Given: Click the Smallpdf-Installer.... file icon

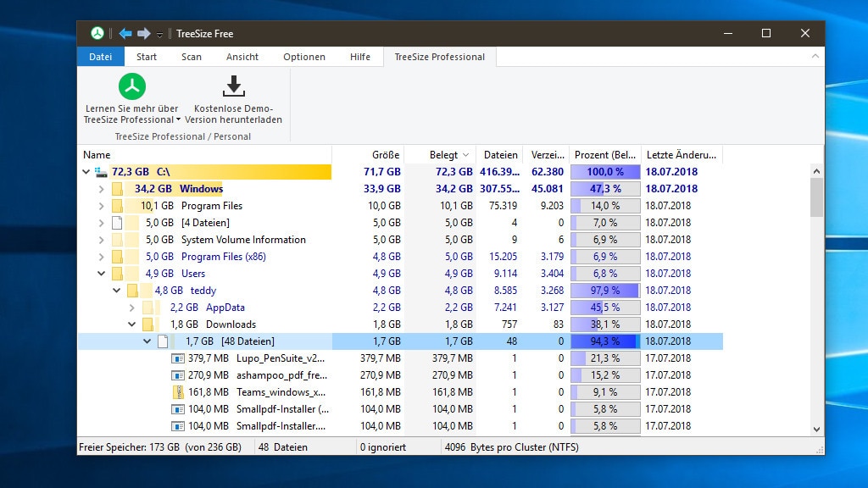Looking at the screenshot, I should pyautogui.click(x=178, y=427).
